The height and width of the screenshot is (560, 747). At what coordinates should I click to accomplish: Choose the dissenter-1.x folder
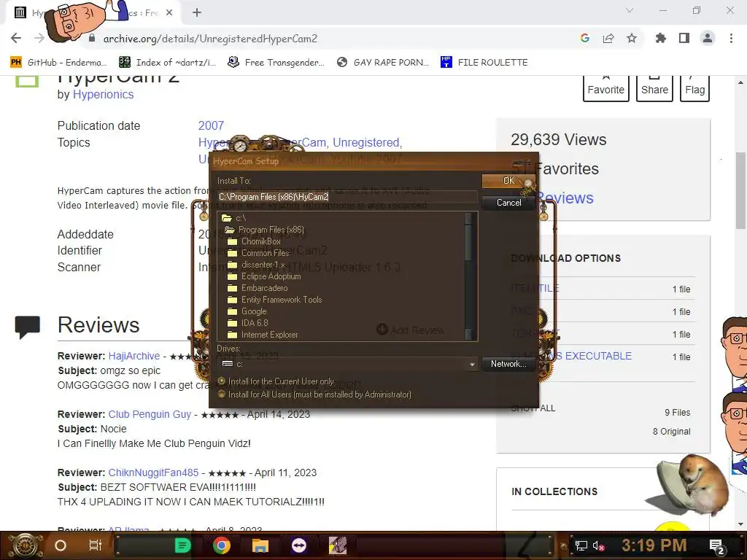tap(256, 265)
